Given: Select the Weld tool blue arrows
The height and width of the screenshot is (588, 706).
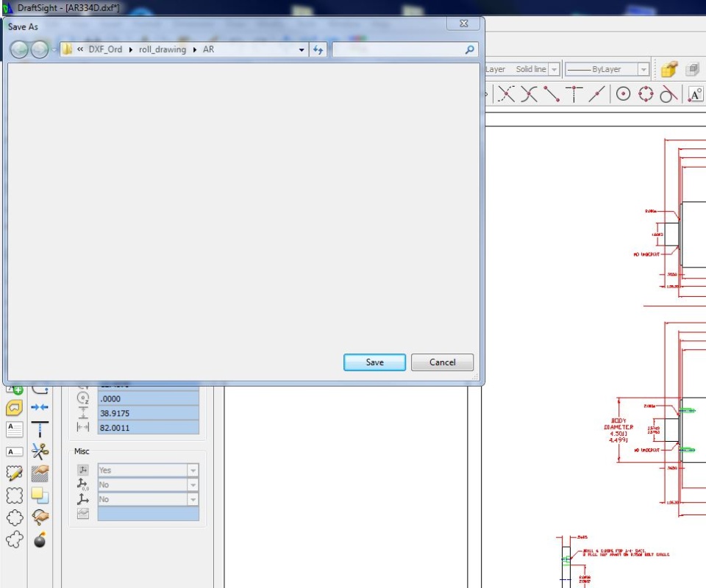Looking at the screenshot, I should [x=40, y=407].
